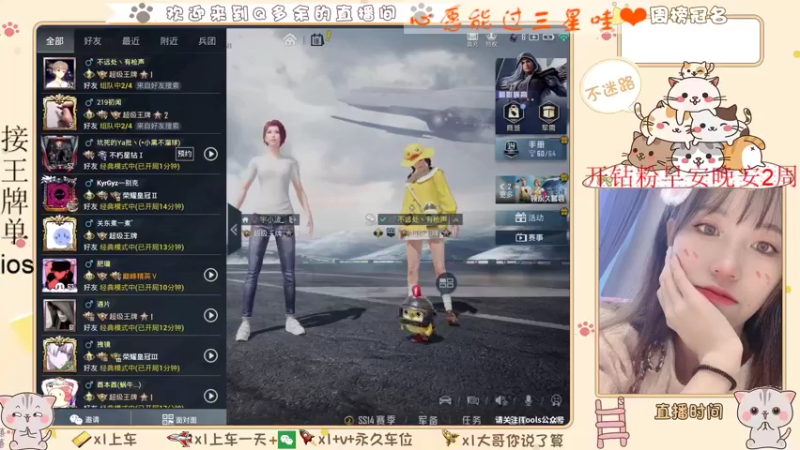The height and width of the screenshot is (450, 800).
Task: Open the 手册 season handbook button
Action: 531,149
